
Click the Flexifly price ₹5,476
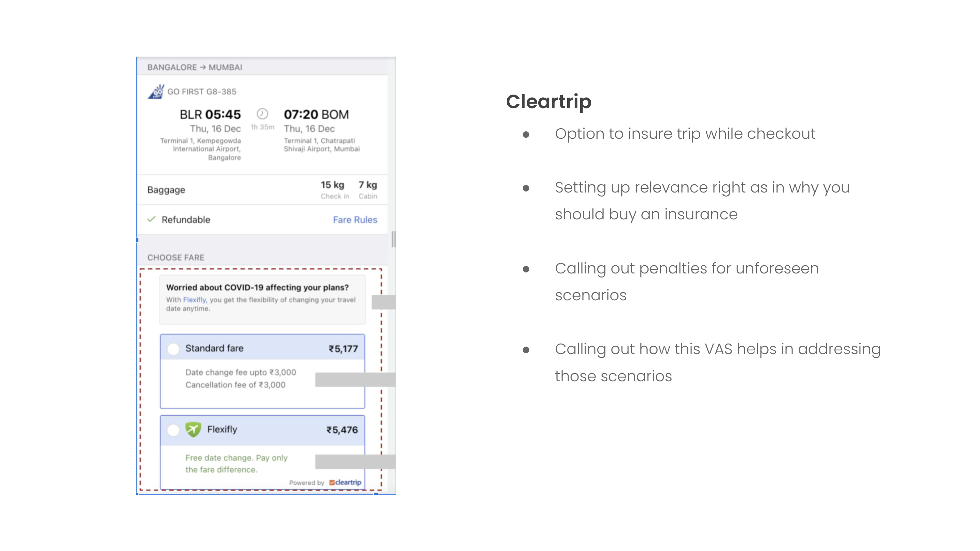pyautogui.click(x=342, y=430)
